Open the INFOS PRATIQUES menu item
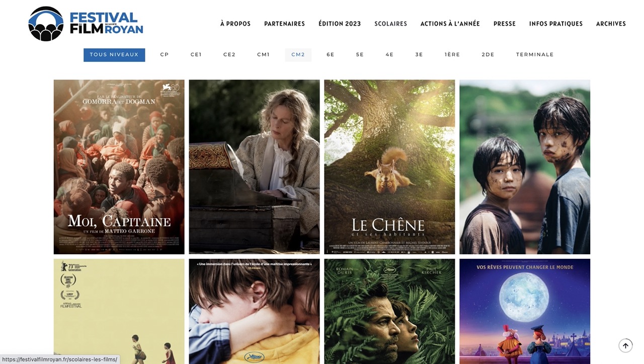The width and height of the screenshot is (644, 364). tap(556, 24)
